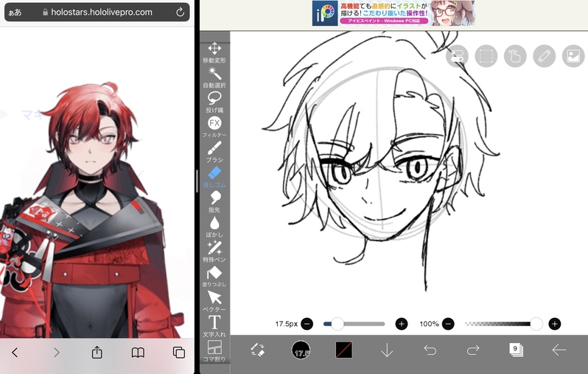This screenshot has width=588, height=374.
Task: Select the Text (文字入れ) tool
Action: pos(214,326)
